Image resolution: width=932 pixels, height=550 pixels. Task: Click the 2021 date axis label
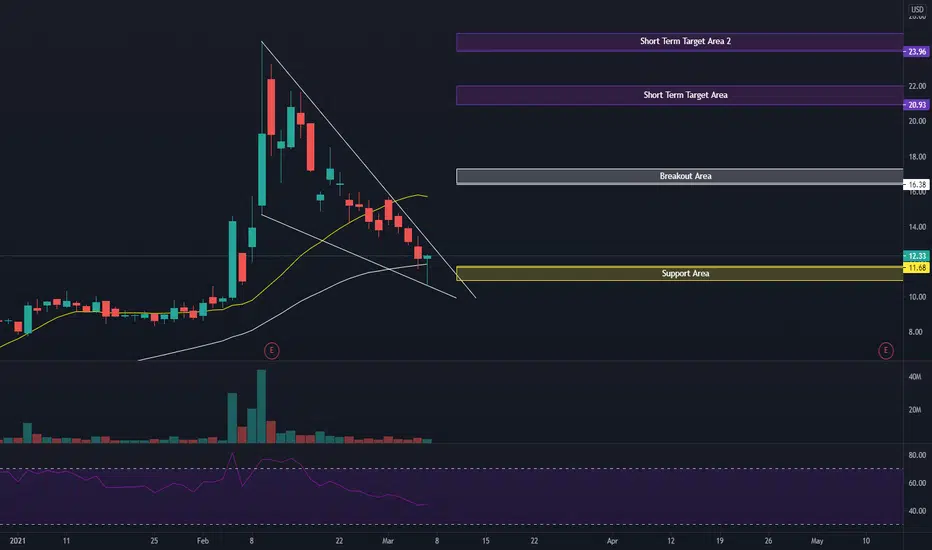pos(18,541)
